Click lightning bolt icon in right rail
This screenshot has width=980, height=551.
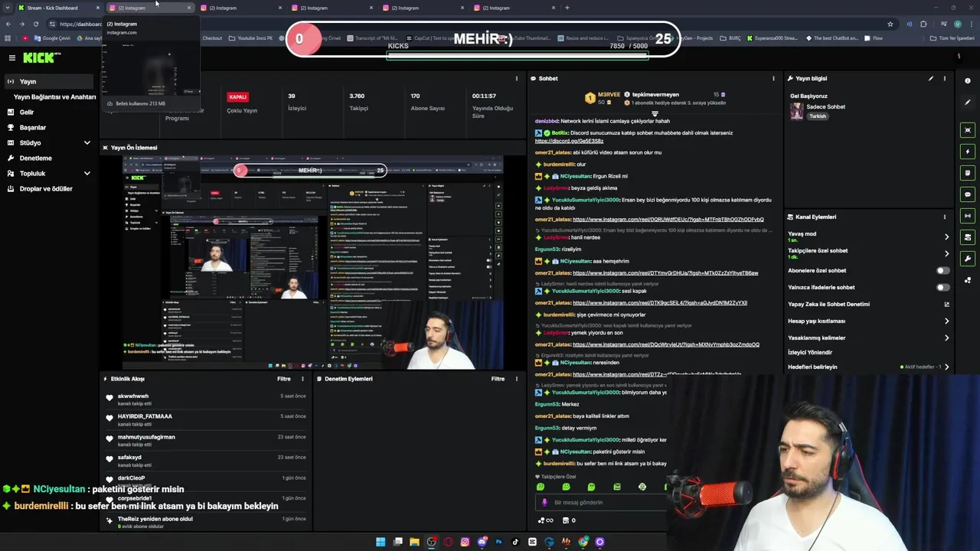(x=968, y=152)
